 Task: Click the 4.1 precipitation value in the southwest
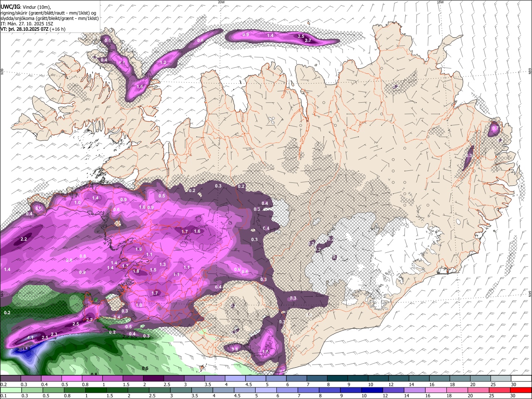30,337
